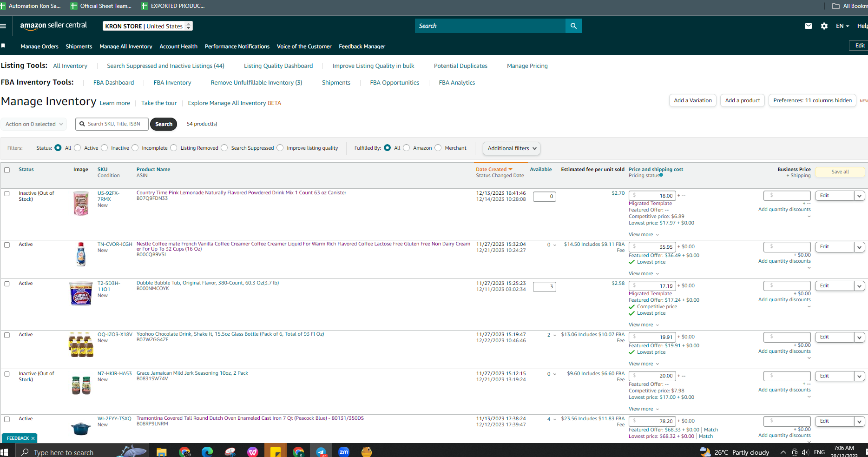Viewport: 868px width, 457px height.
Task: Open Listing Quality Dashboard link
Action: (278, 66)
